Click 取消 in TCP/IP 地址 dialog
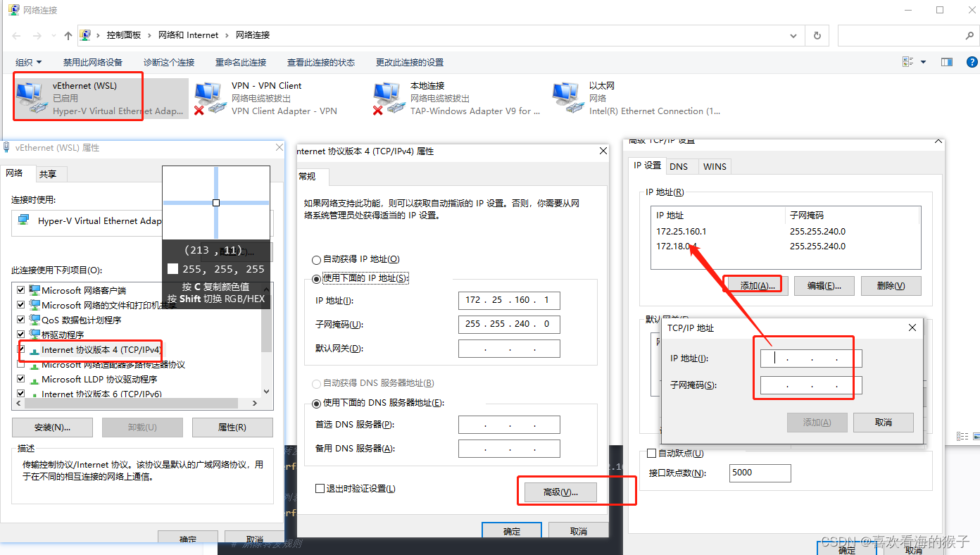Viewport: 980px width, 555px height. point(884,423)
